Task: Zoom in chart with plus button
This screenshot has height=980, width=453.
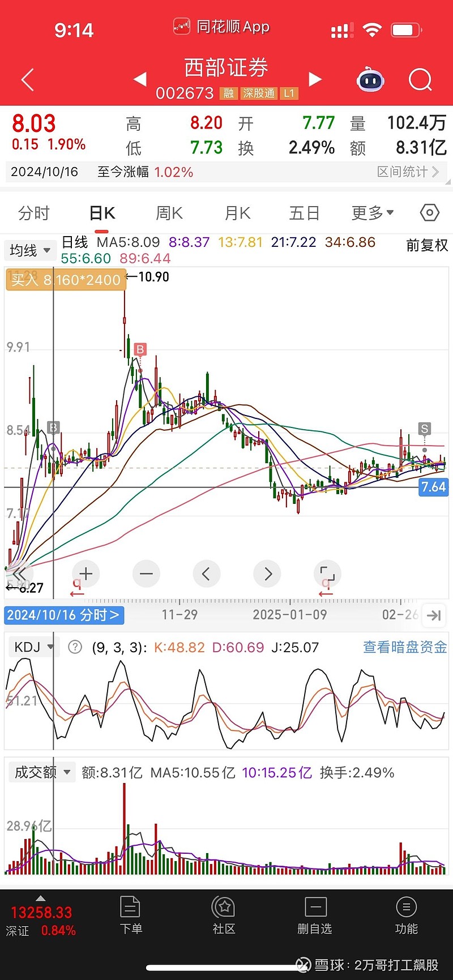Action: click(x=86, y=574)
